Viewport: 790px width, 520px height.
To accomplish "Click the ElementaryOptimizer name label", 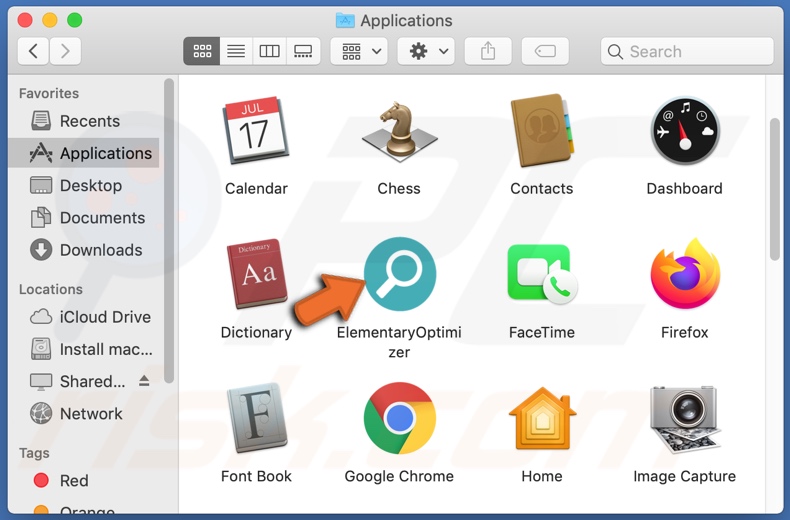I will coord(399,342).
